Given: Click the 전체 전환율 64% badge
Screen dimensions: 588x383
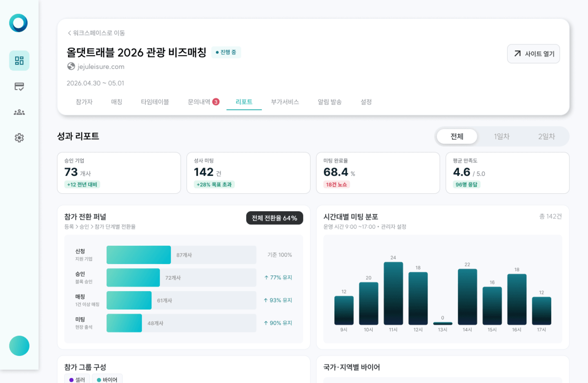Looking at the screenshot, I should coord(274,218).
